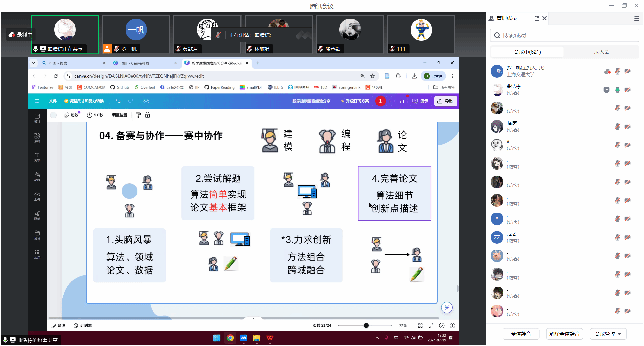
Task: Click the 解除全体静音 button
Action: [565, 334]
